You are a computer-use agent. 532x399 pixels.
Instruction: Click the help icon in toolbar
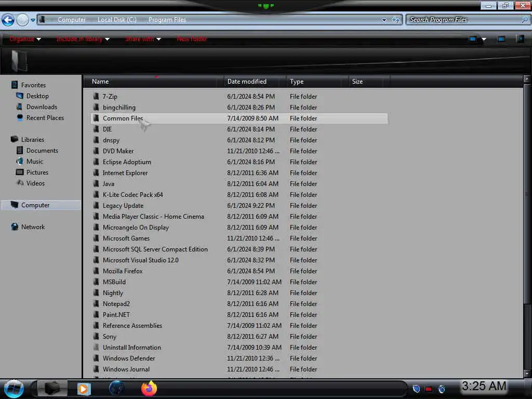click(520, 39)
